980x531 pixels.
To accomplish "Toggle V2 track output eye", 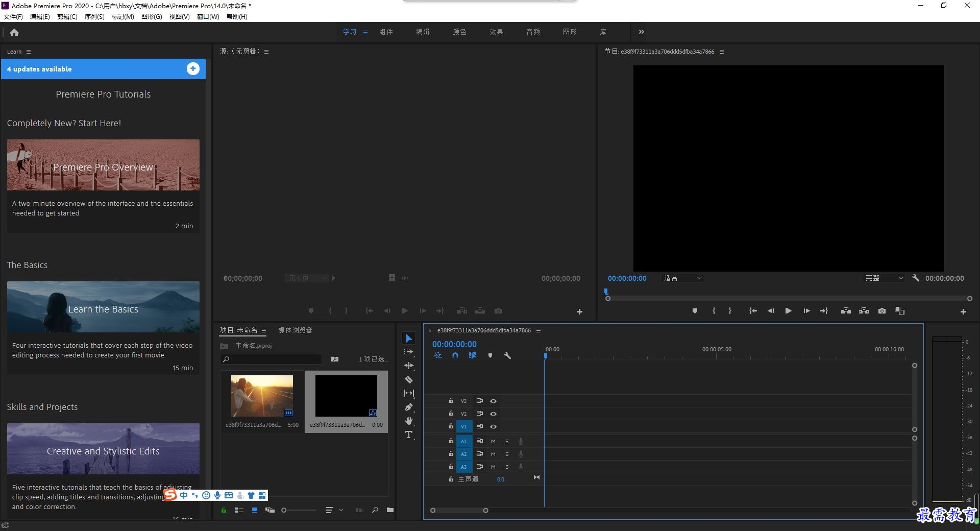I will coord(494,414).
